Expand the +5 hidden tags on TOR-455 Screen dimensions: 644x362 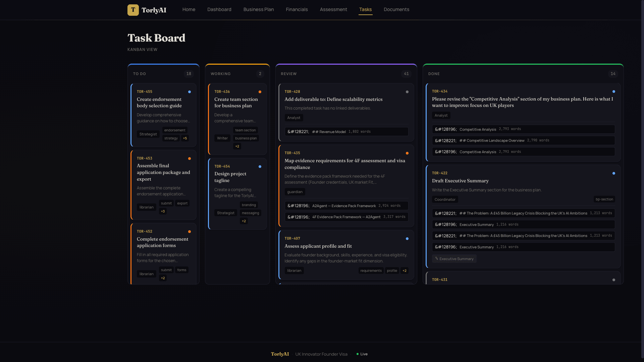coord(185,138)
